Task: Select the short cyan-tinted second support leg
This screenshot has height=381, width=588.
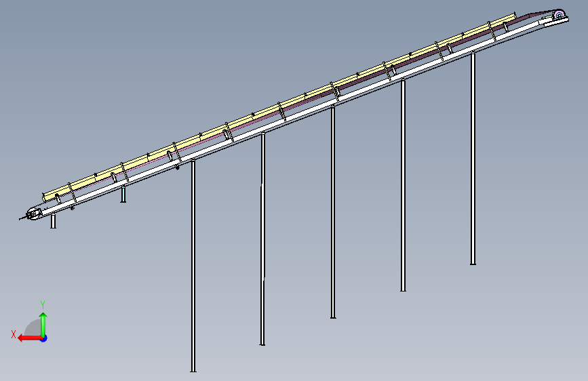Action: click(x=123, y=195)
